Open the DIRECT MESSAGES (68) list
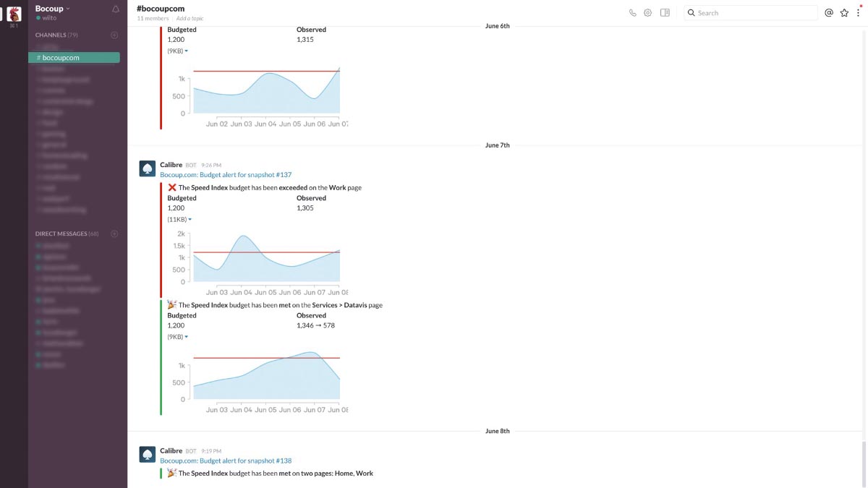Image resolution: width=868 pixels, height=488 pixels. pos(67,234)
